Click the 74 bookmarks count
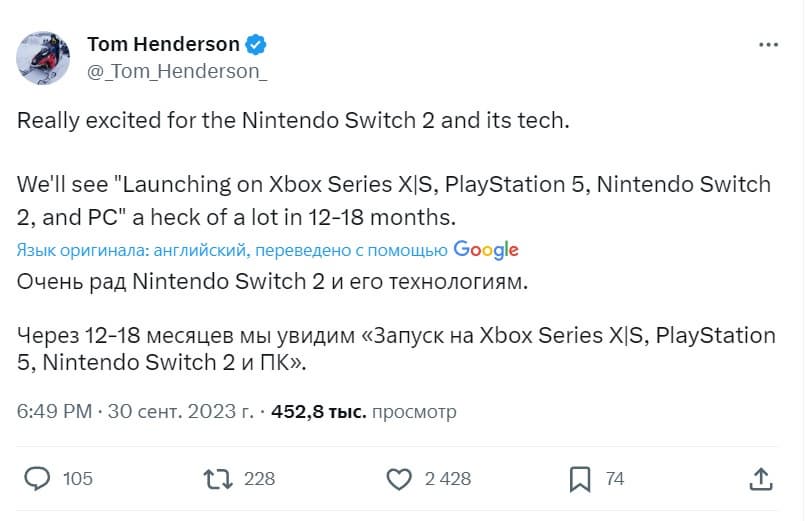This screenshot has width=806, height=521. [x=615, y=479]
